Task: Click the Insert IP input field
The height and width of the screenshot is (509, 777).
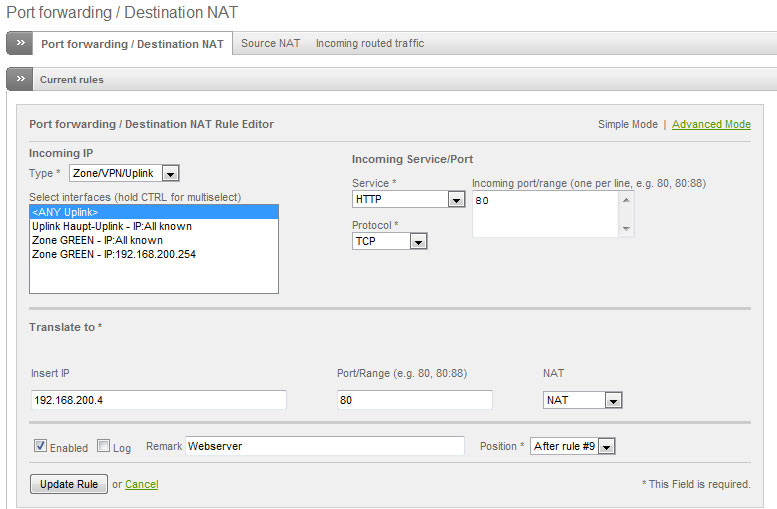Action: pyautogui.click(x=159, y=400)
